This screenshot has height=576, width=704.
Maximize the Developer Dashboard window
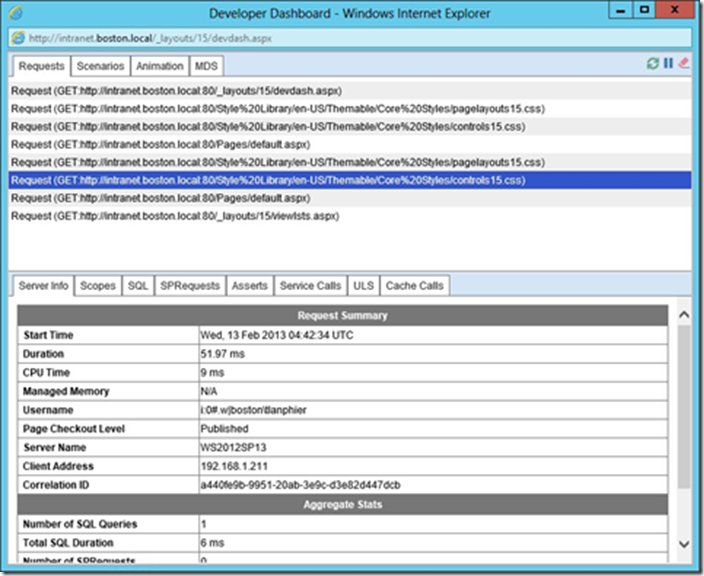click(644, 10)
